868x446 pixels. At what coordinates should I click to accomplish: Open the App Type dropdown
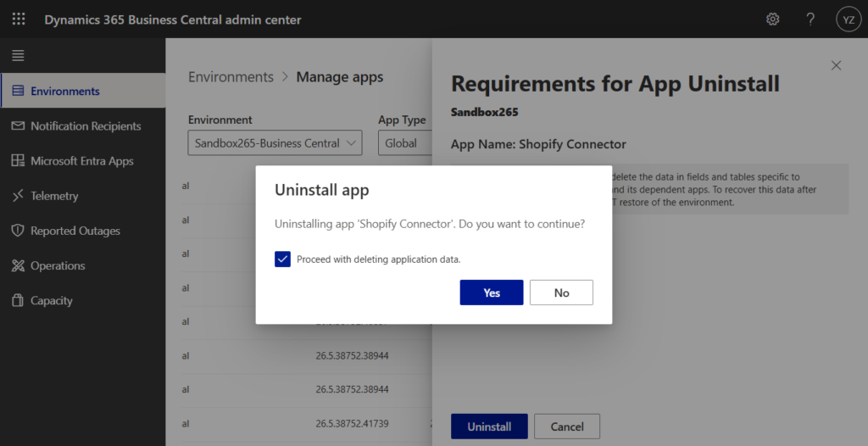[x=403, y=143]
